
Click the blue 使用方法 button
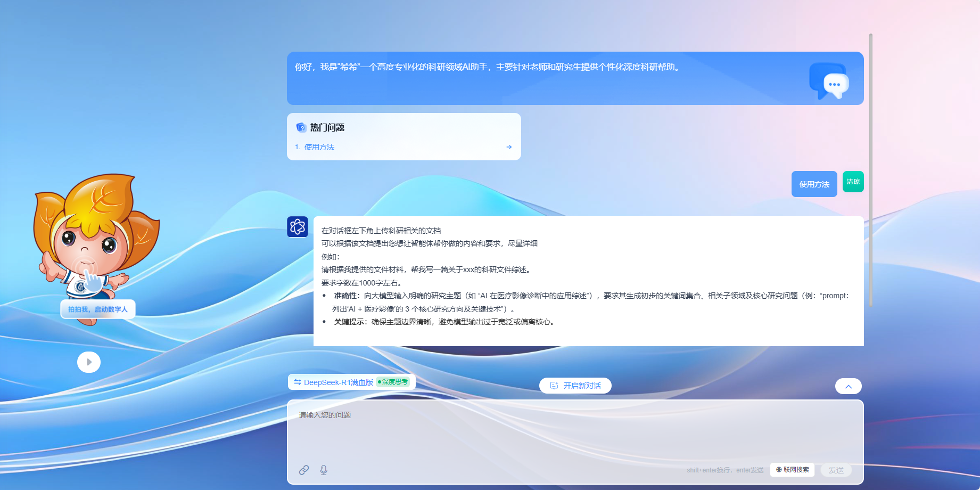(x=814, y=183)
